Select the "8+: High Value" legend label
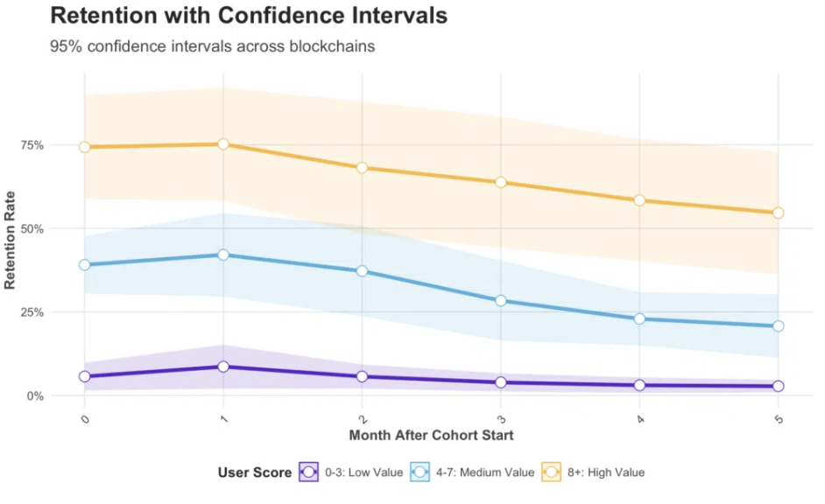The width and height of the screenshot is (825, 504). tap(606, 472)
